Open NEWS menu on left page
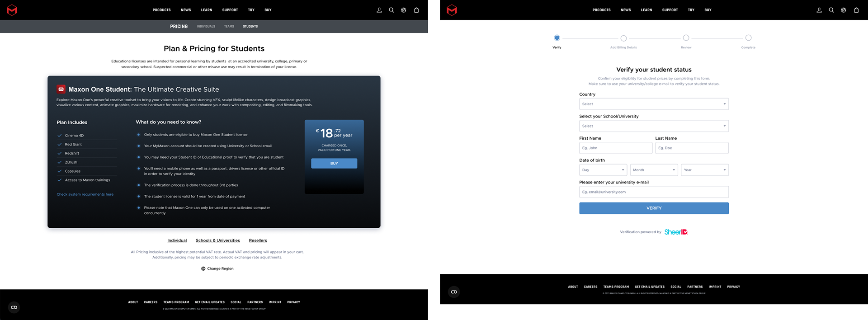 tap(186, 10)
